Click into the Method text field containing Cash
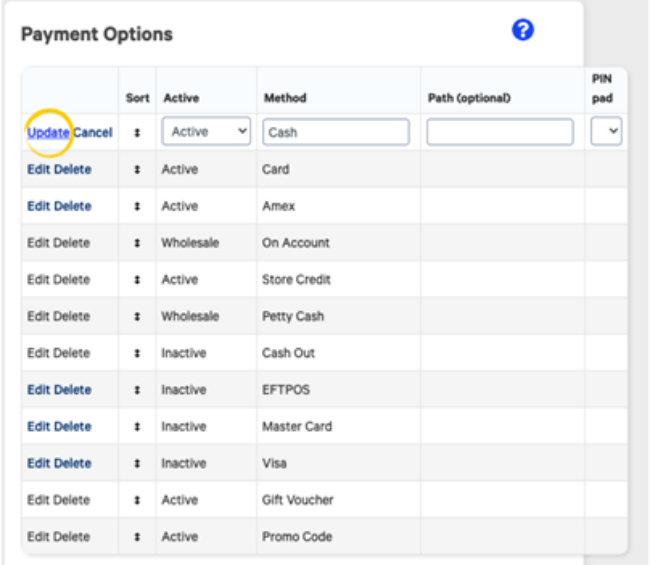 336,132
